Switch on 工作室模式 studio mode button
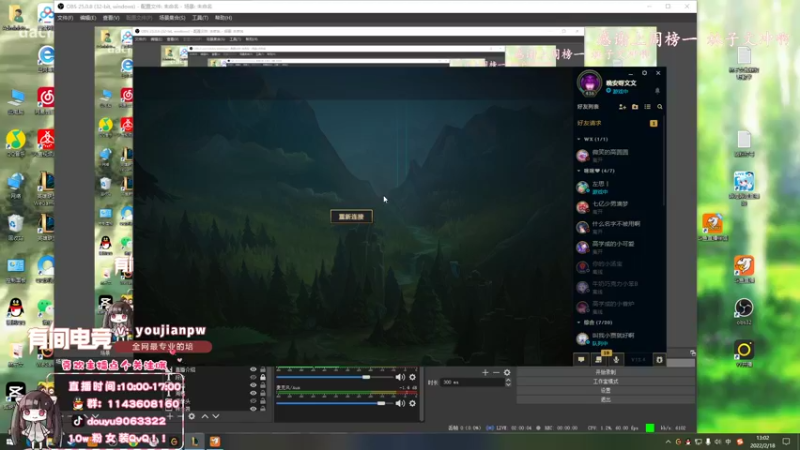This screenshot has height=450, width=800. 606,382
